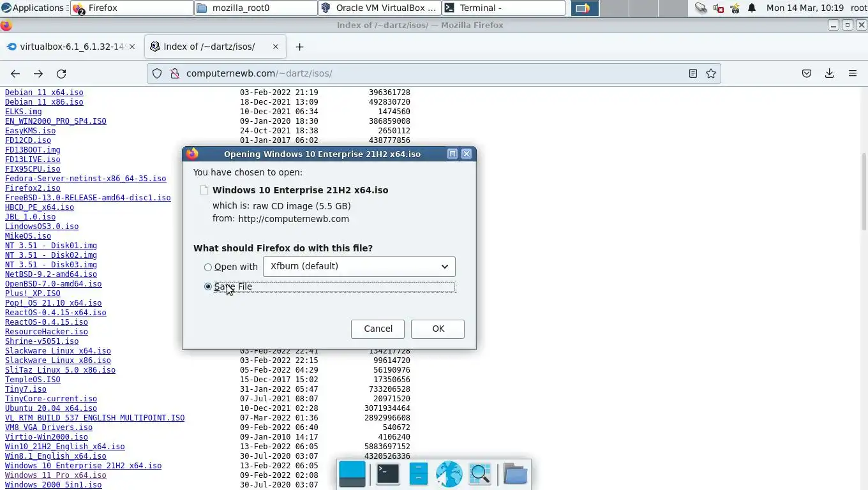The width and height of the screenshot is (868, 490).
Task: Click the root user label in panel
Action: [858, 8]
